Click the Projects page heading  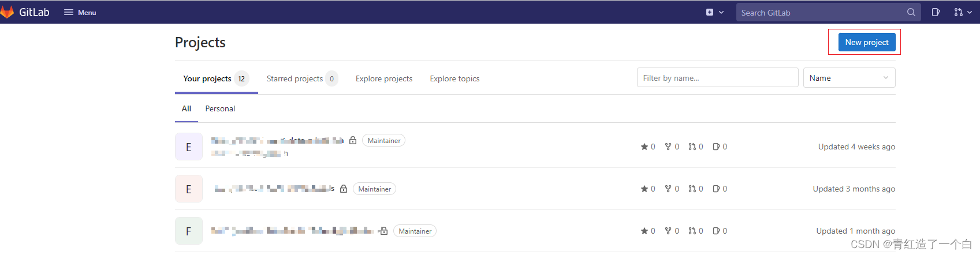[200, 42]
